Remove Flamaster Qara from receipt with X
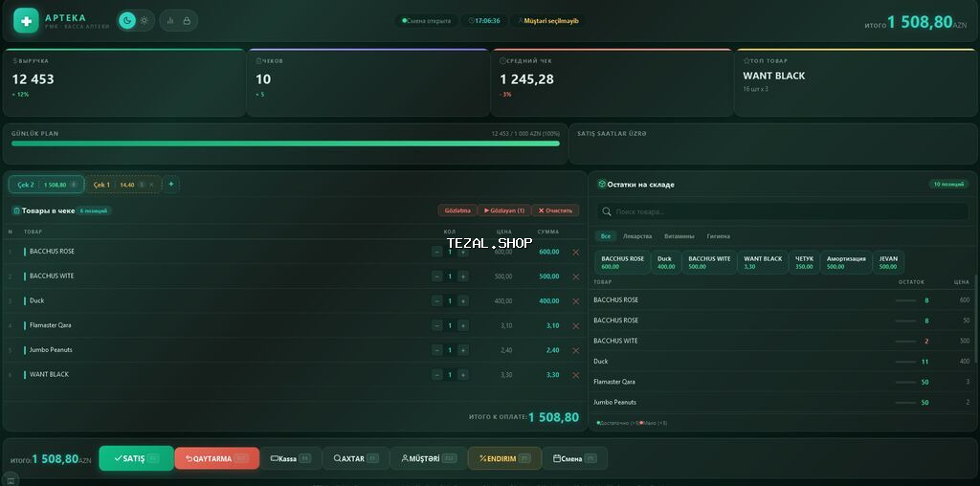This screenshot has width=980, height=486. pyautogui.click(x=575, y=325)
